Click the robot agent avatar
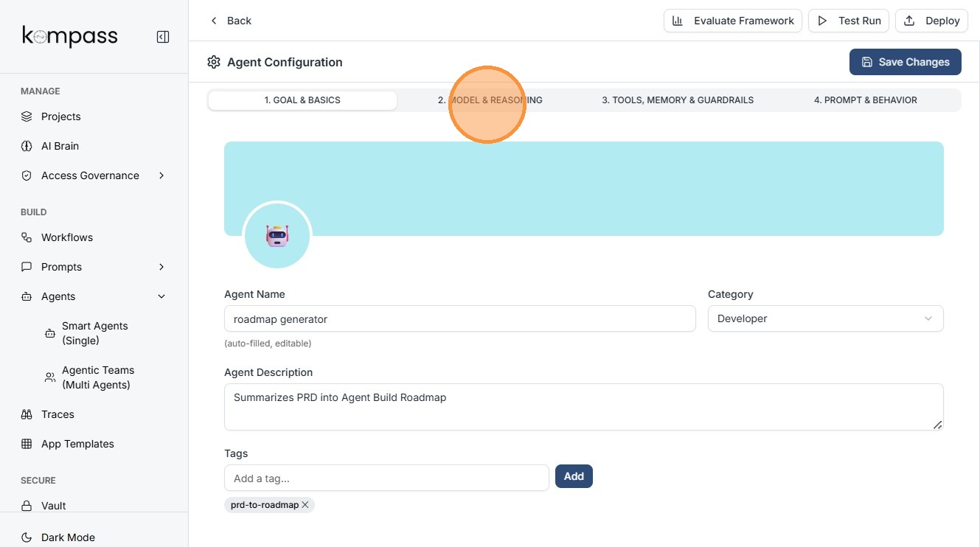980x547 pixels. pos(277,236)
